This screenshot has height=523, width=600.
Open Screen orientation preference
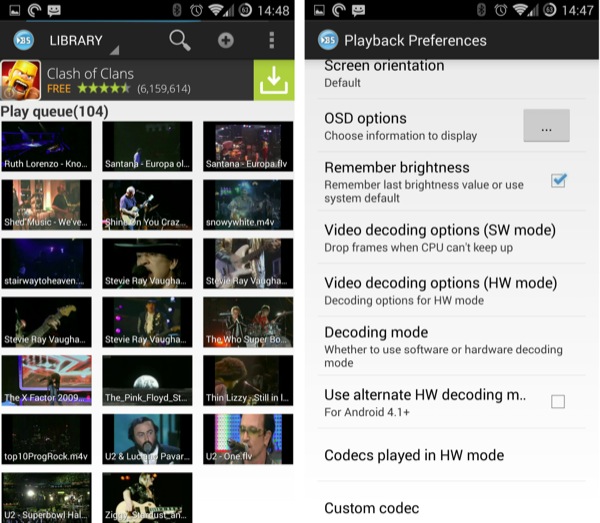[452, 79]
